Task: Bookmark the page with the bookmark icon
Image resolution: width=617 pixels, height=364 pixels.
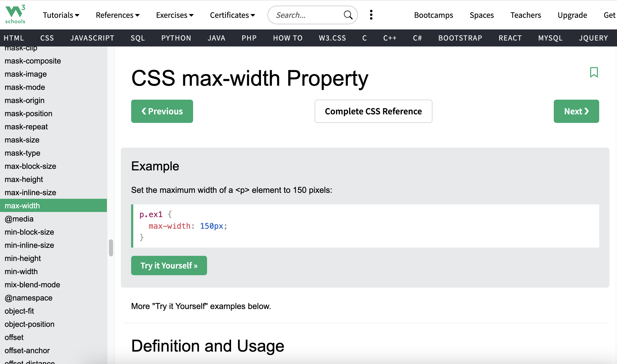Action: coord(594,73)
